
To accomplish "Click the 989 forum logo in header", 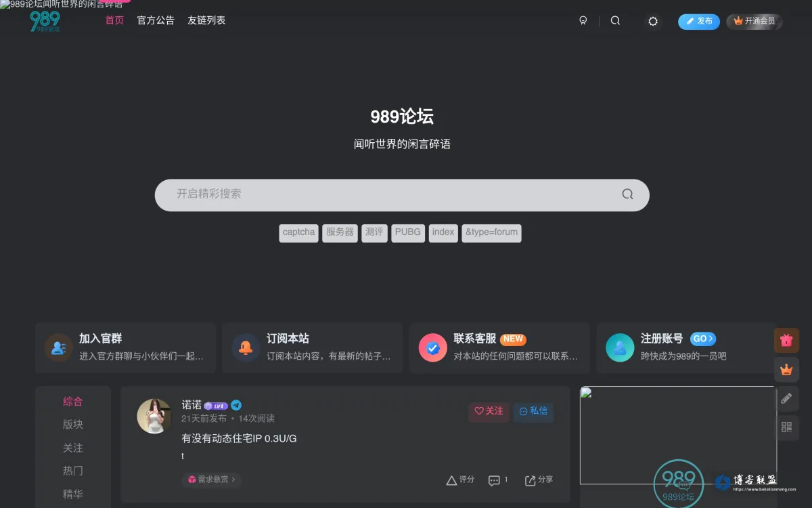I will pos(45,22).
